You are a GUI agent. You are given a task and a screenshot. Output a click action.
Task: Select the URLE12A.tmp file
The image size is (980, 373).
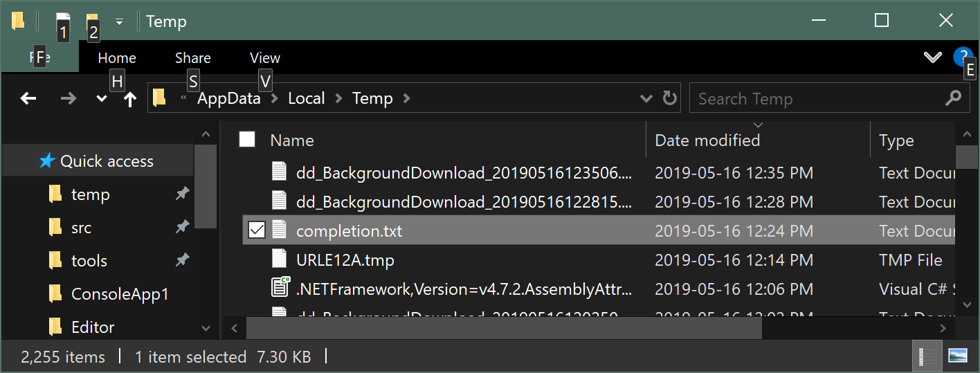coord(345,260)
